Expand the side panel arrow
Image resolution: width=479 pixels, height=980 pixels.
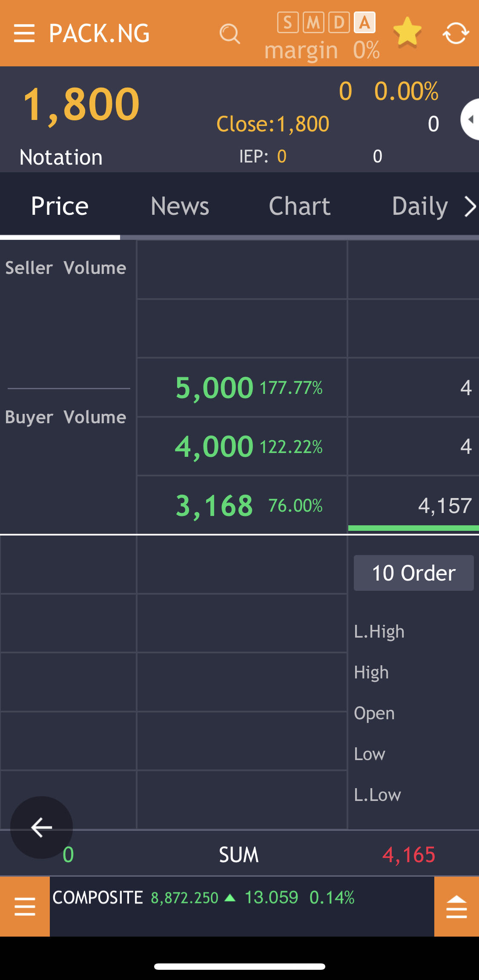coord(470,120)
